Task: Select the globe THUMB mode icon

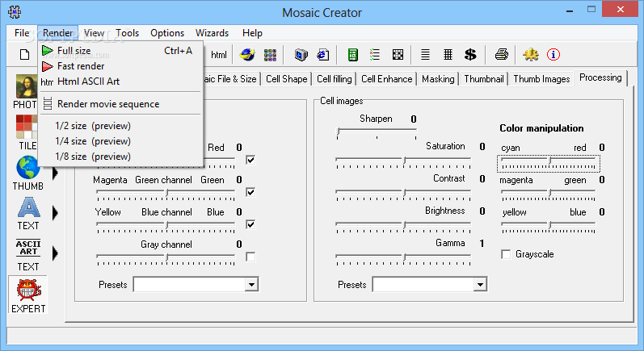Action: [27, 169]
